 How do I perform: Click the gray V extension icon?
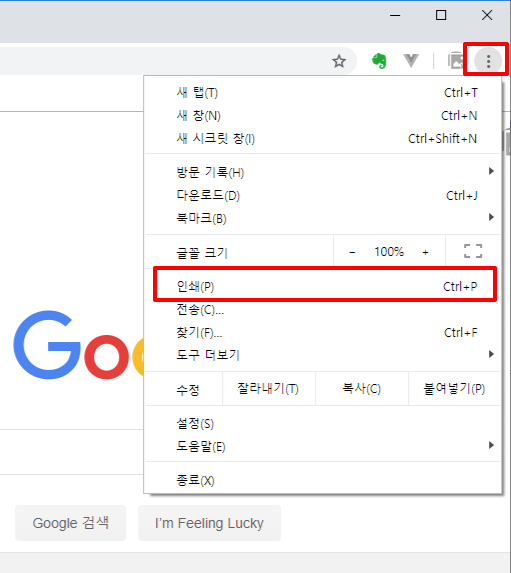pos(411,61)
